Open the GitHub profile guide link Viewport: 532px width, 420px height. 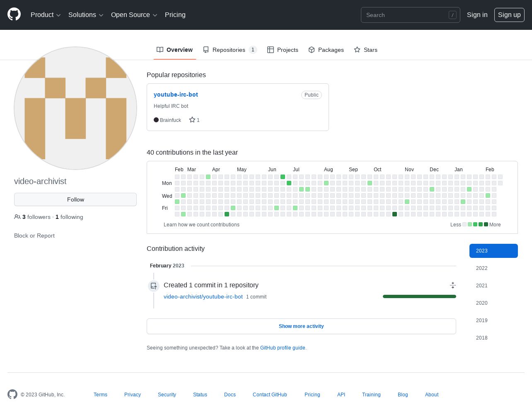click(283, 348)
